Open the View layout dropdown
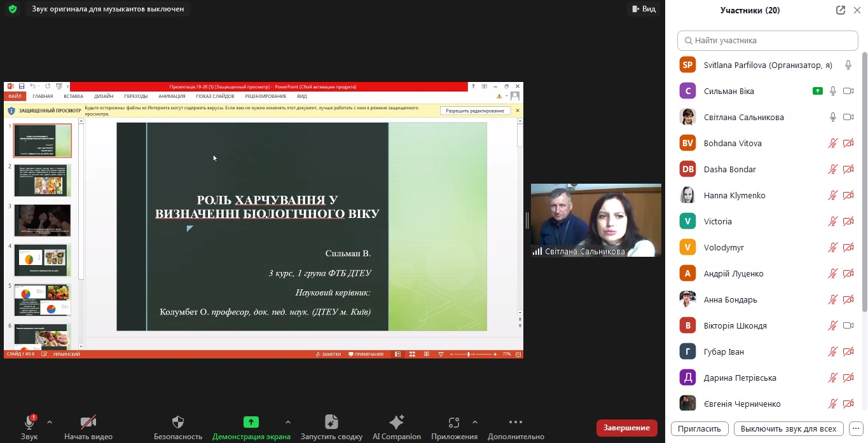Viewport: 868px width, 443px height. (643, 9)
